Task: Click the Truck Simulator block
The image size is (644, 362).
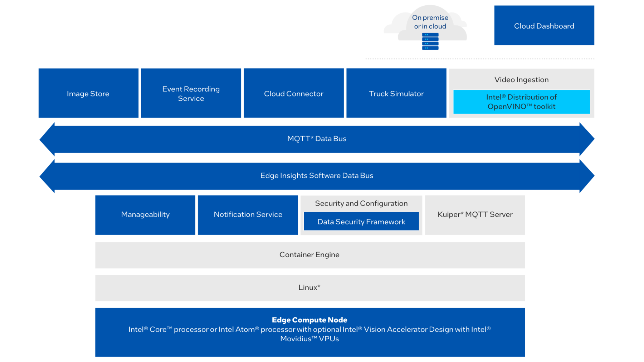Action: (396, 93)
